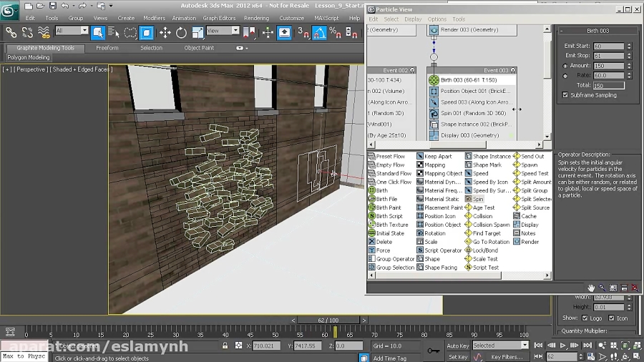
Task: Select the Birth 003 operator in Event 003
Action: 471,80
